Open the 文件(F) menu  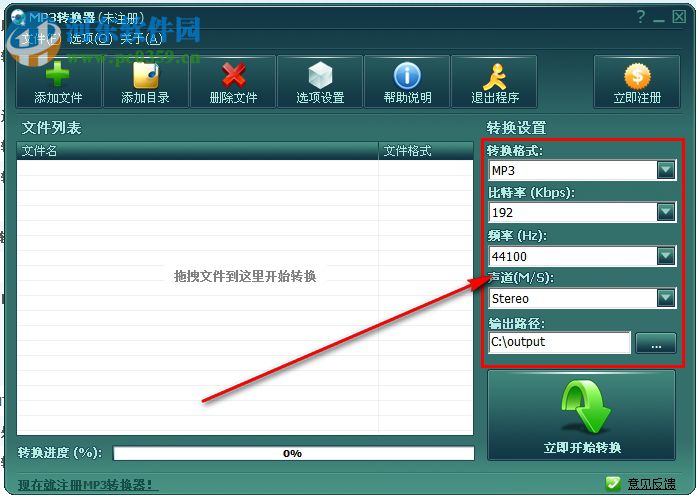coord(41,39)
